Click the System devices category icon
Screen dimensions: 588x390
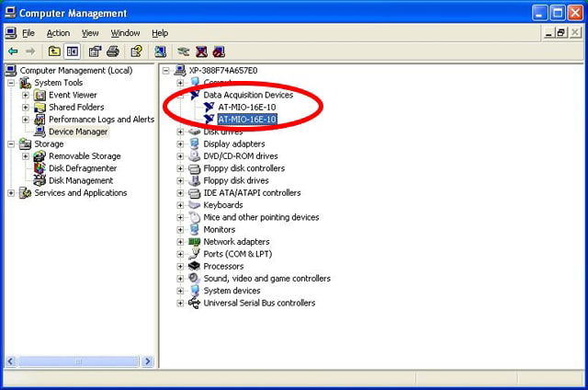tap(195, 291)
